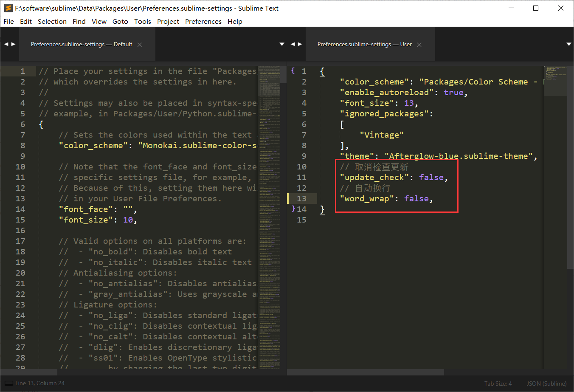Change JSON (Sublime) syntax selector
Screen dimensions: 574x392
click(547, 384)
